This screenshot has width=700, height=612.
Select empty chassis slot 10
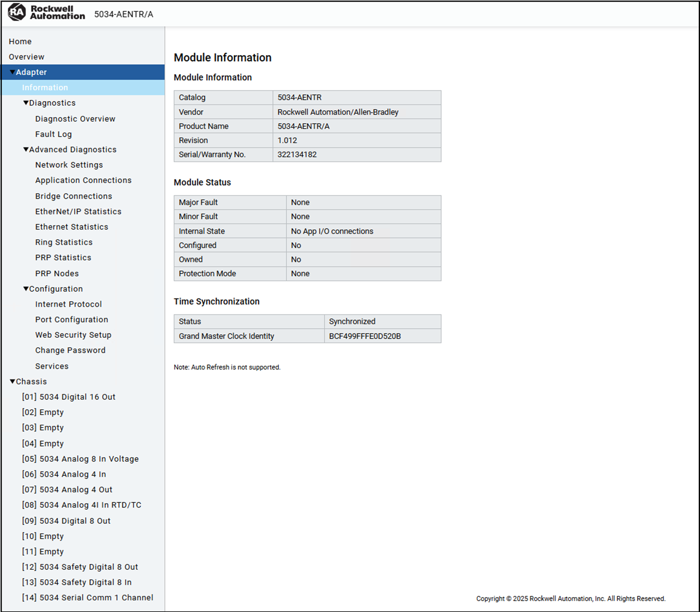tap(43, 536)
